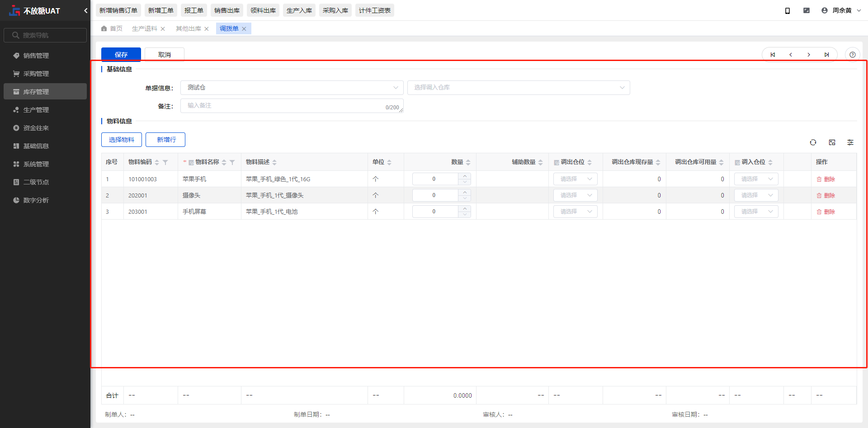
Task: Select material code 101001003 cell
Action: point(151,179)
